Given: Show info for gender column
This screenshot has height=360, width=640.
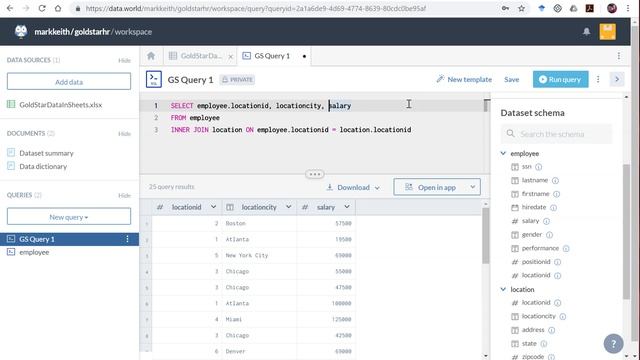Looking at the screenshot, I should pyautogui.click(x=549, y=235).
